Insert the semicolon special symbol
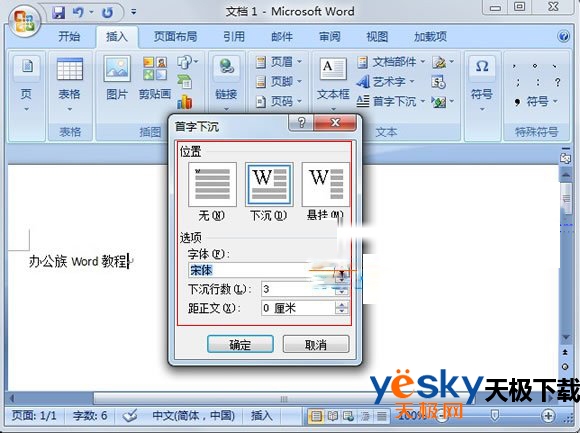 [518, 82]
